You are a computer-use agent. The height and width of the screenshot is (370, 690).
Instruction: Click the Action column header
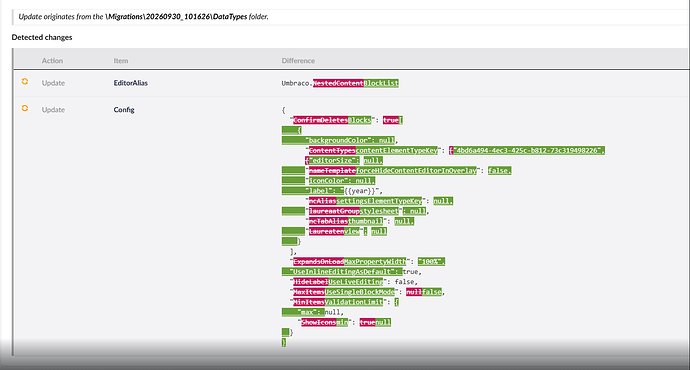tap(52, 61)
